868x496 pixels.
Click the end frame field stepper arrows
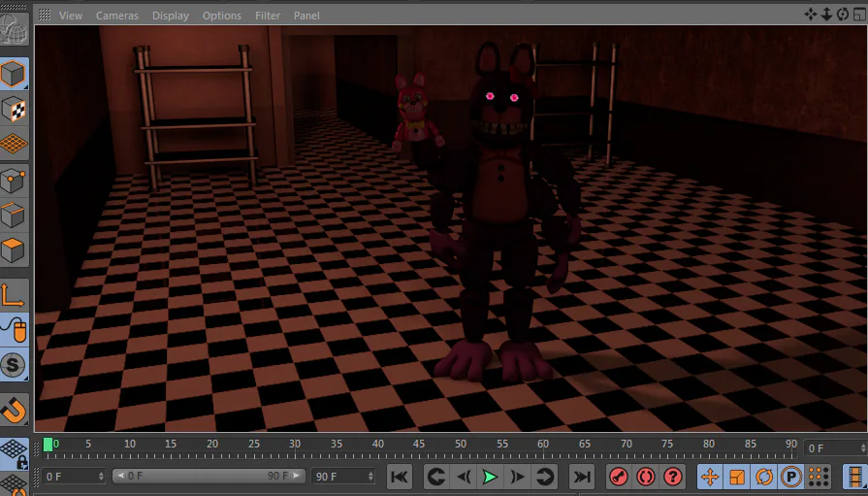tap(370, 476)
